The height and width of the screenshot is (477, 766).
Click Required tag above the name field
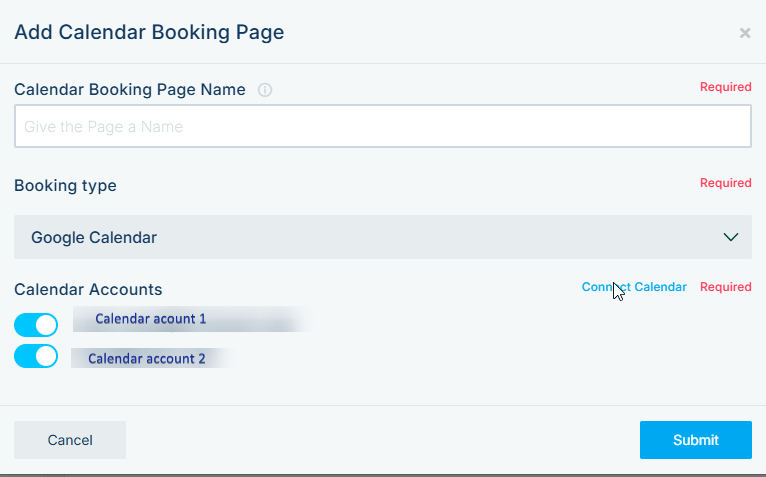coord(725,87)
